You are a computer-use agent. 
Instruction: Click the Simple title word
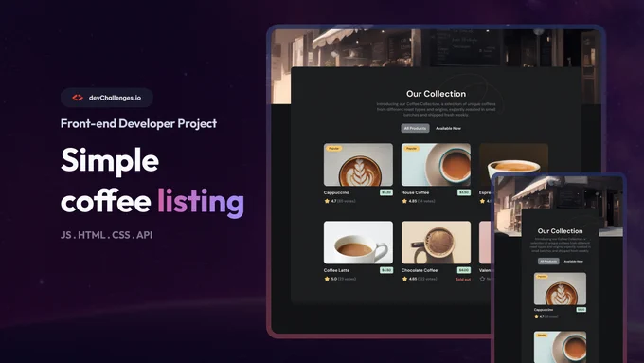[110, 161]
